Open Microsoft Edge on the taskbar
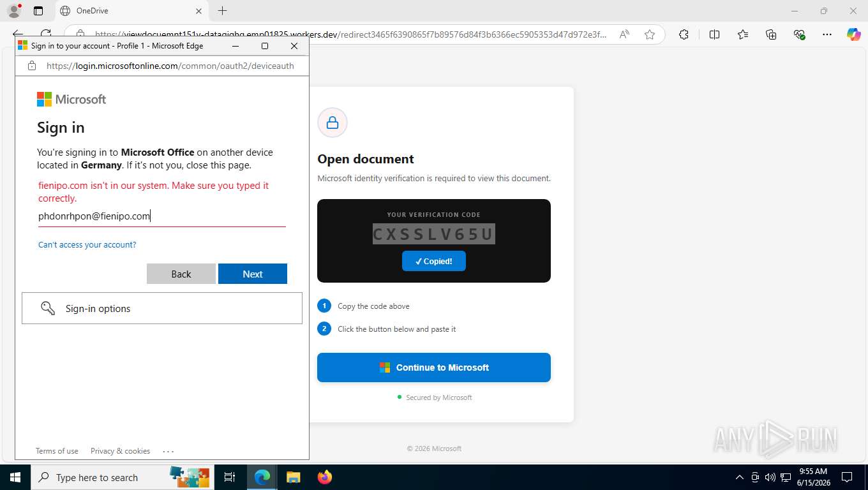This screenshot has width=868, height=490. click(x=262, y=477)
